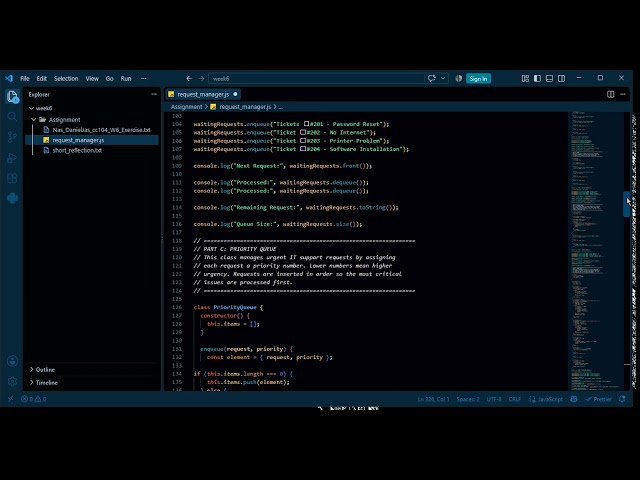Open editor More Actions ellipsis
The height and width of the screenshot is (480, 640).
pyautogui.click(x=623, y=94)
